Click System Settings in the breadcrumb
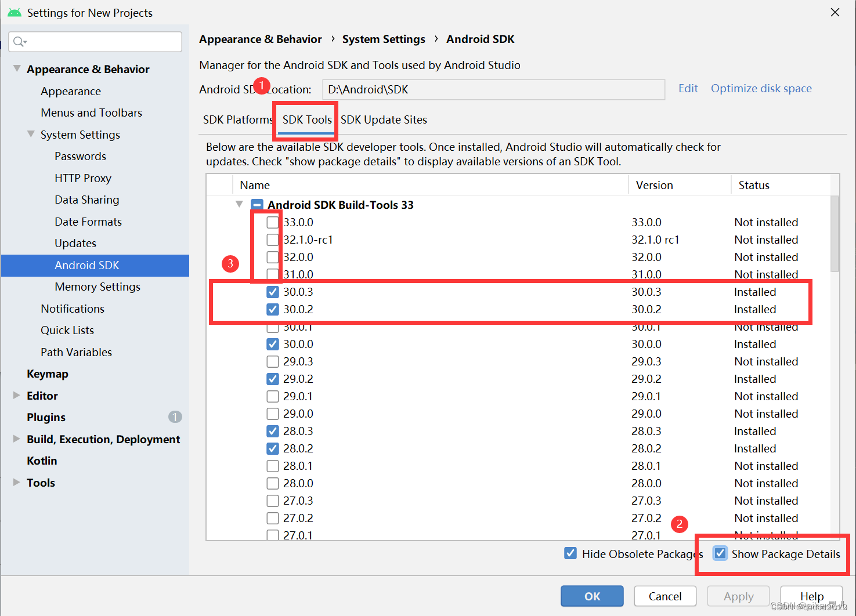The image size is (856, 616). (384, 39)
